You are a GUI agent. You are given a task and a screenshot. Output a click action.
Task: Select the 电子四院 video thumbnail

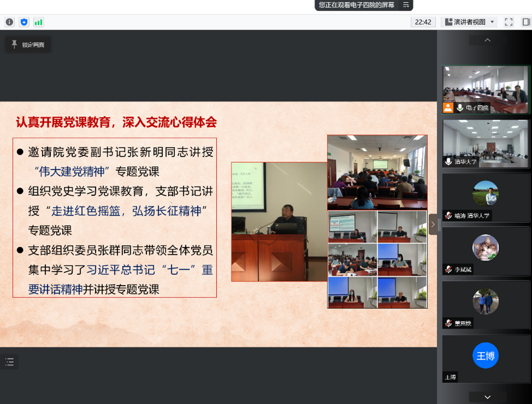coord(486,90)
